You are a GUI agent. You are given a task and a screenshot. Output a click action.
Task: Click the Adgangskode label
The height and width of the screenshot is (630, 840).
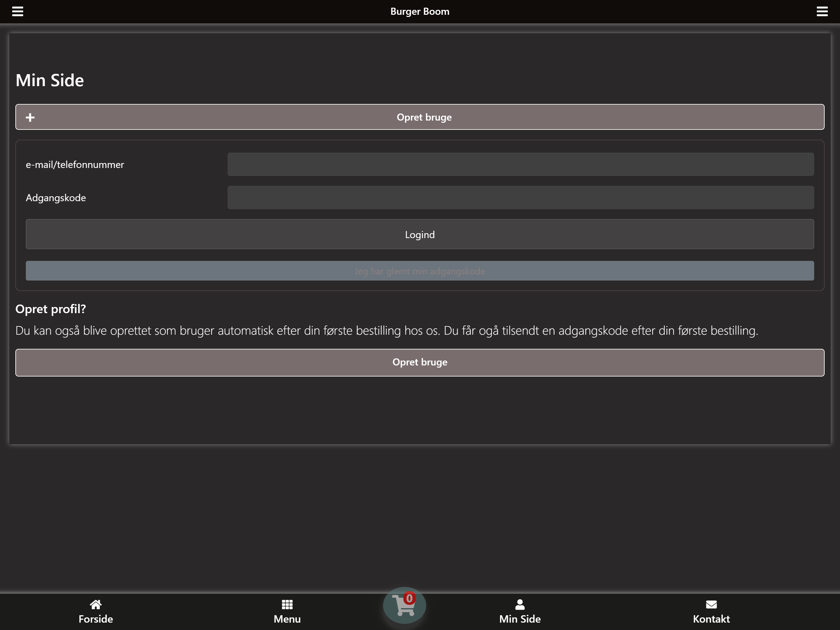[56, 198]
